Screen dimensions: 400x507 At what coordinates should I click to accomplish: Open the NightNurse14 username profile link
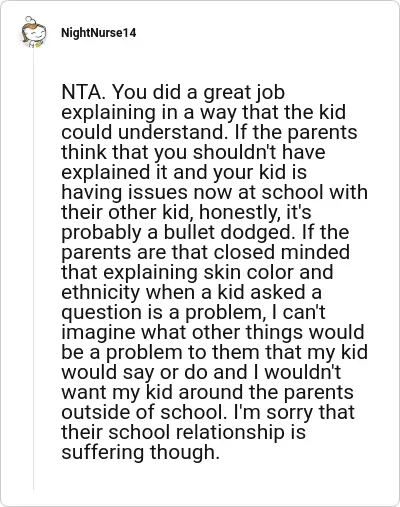pos(98,33)
